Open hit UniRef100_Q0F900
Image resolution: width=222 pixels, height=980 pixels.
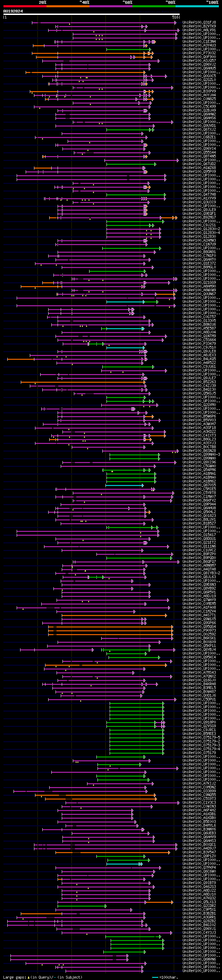coord(199,57)
